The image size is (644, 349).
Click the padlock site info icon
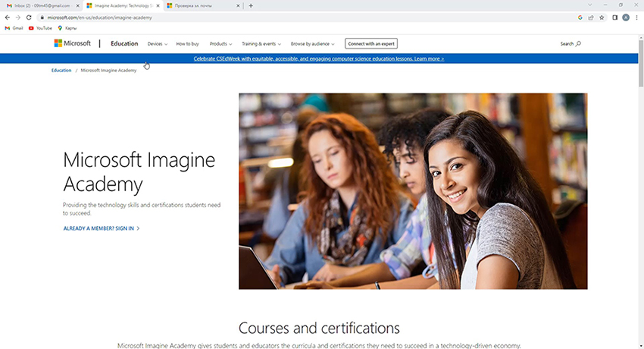click(42, 17)
